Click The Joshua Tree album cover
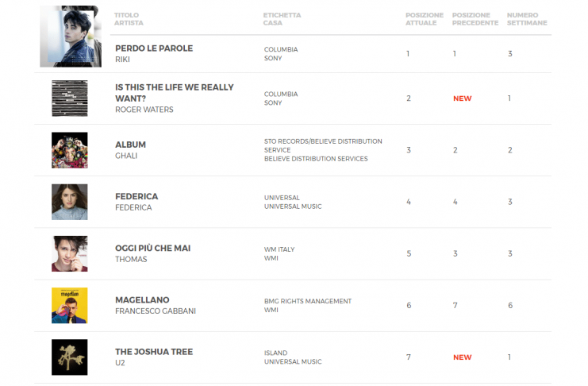This screenshot has height=386, width=588. [70, 357]
